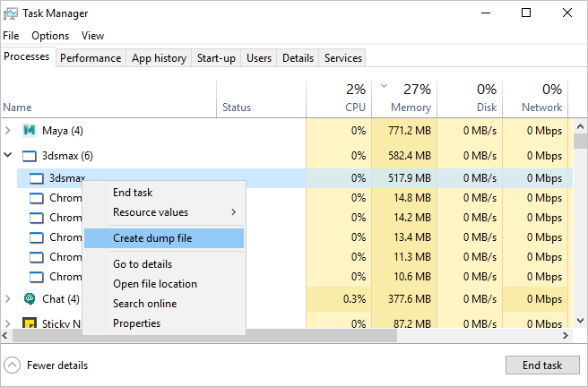Choose Open file location in context menu
The height and width of the screenshot is (387, 588).
(x=164, y=284)
